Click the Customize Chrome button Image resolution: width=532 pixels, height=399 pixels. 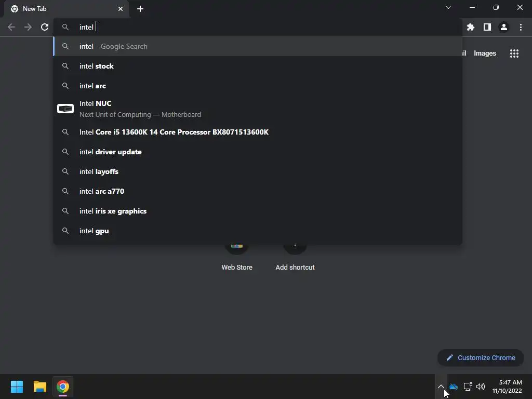pyautogui.click(x=481, y=357)
